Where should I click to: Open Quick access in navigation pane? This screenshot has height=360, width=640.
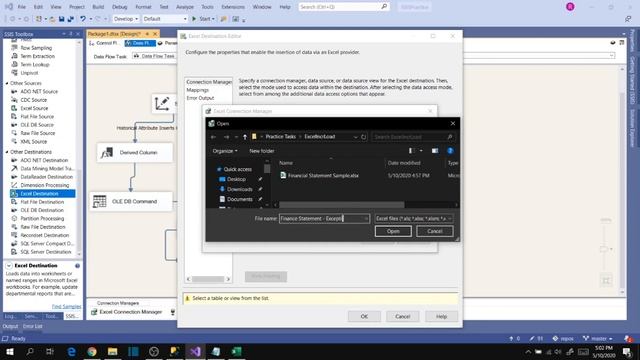(238, 169)
